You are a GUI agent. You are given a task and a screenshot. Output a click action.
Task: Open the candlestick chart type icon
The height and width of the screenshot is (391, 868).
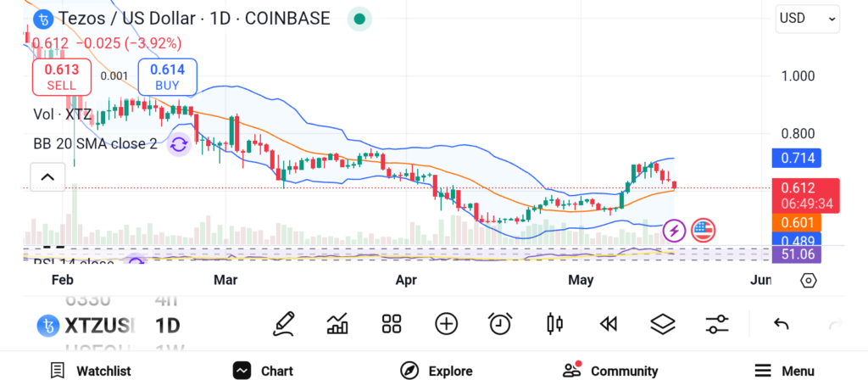(x=555, y=323)
